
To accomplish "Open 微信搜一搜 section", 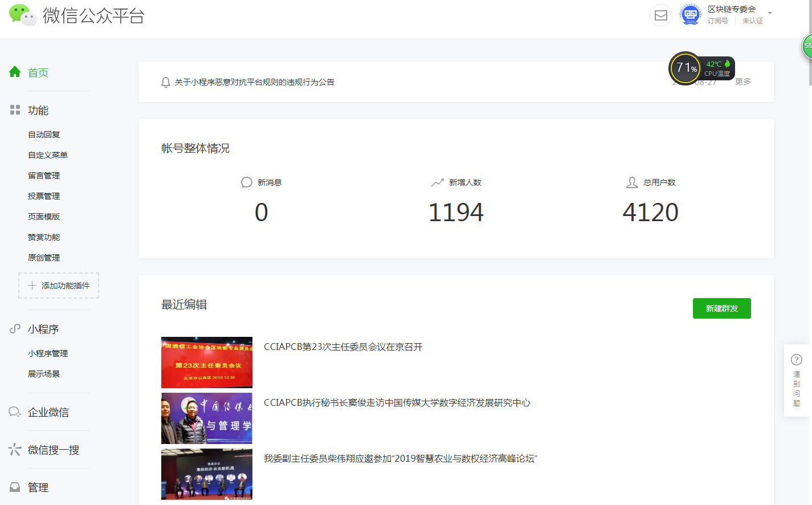I will coord(54,450).
